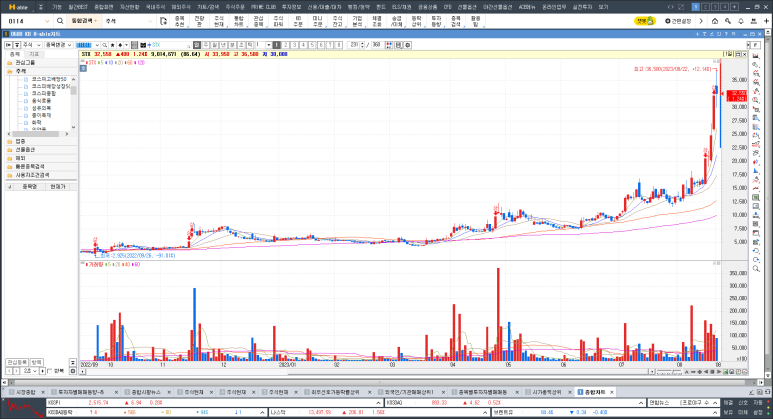The height and width of the screenshot is (419, 773).
Task: Open the 주식 search category dropdown
Action: [x=150, y=21]
